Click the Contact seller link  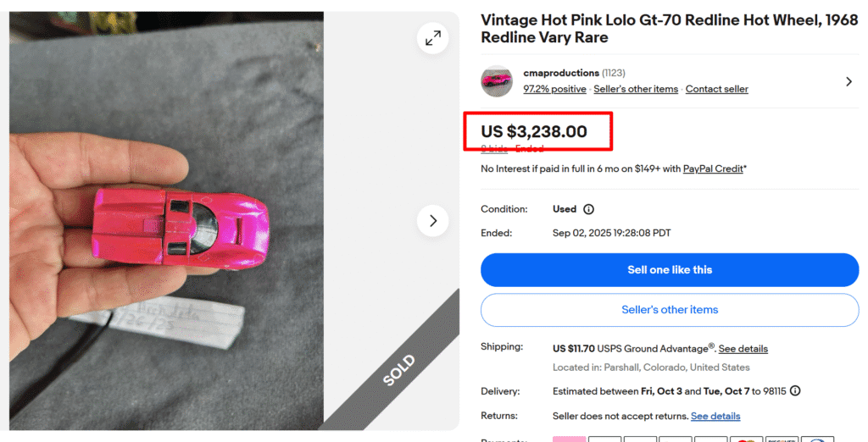pos(716,89)
